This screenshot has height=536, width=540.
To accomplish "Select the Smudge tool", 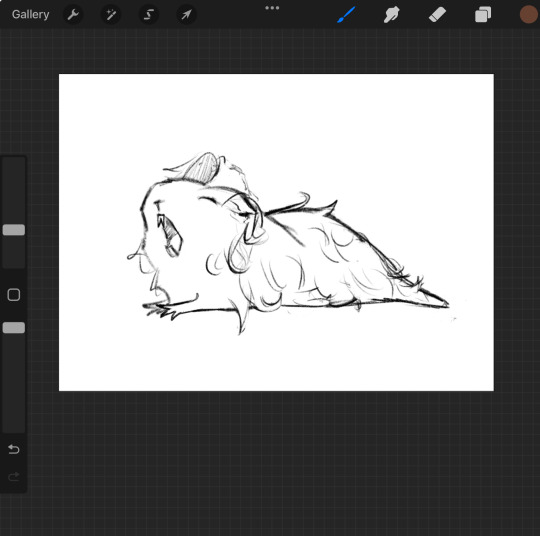I will [x=392, y=15].
